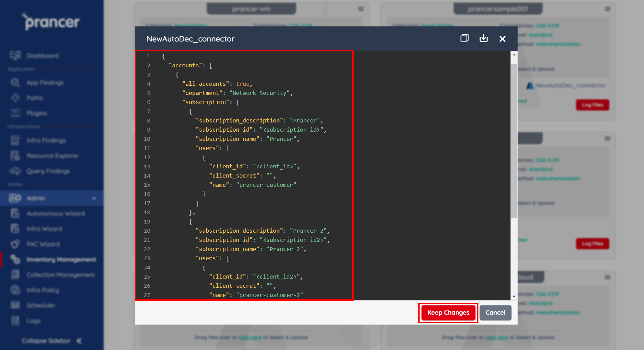
Task: Open PAC Wizard under Admin
Action: pyautogui.click(x=43, y=244)
